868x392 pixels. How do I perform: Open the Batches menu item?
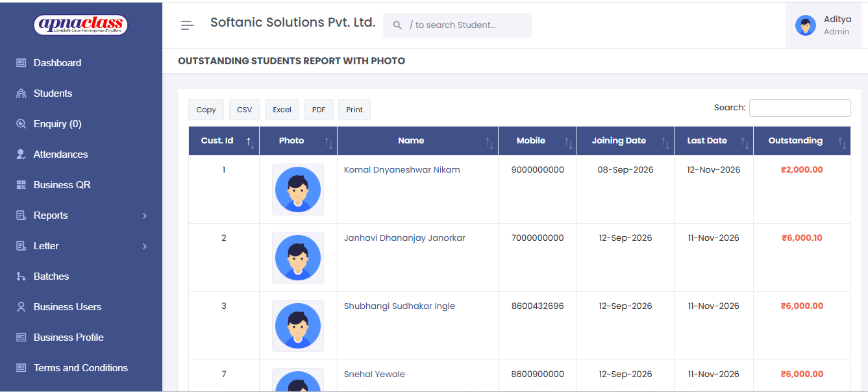click(81, 276)
